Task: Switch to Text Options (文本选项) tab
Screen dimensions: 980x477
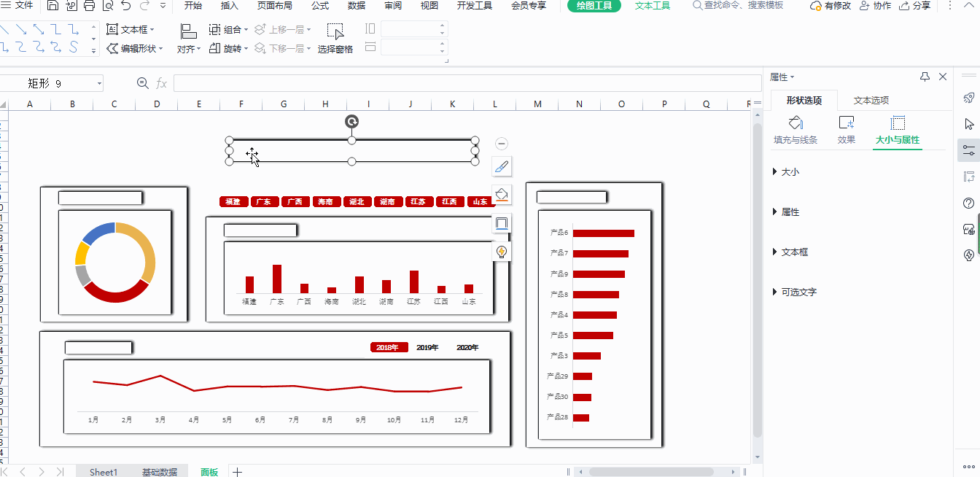Action: [871, 101]
